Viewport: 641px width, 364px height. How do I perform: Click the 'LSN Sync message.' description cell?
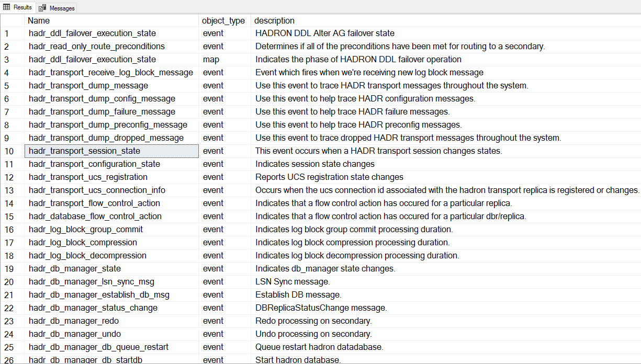click(x=293, y=282)
